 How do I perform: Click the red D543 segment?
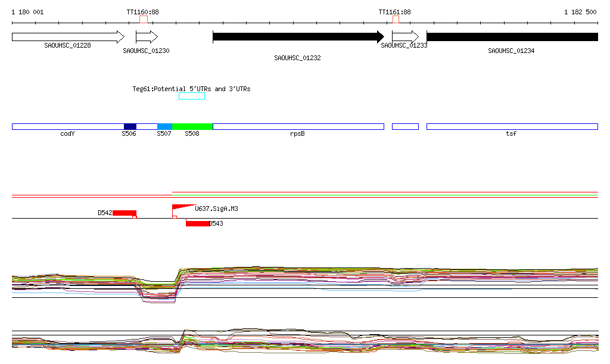point(197,223)
